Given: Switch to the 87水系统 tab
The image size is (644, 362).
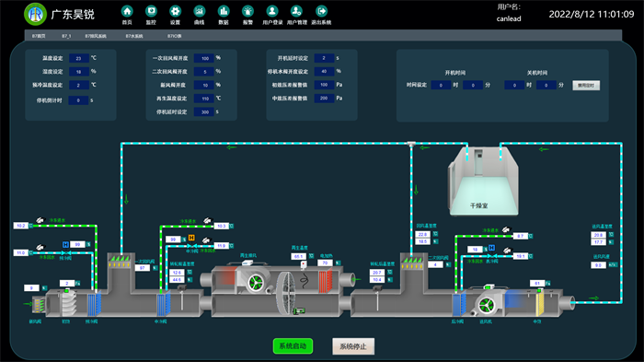Looking at the screenshot, I should coord(134,36).
